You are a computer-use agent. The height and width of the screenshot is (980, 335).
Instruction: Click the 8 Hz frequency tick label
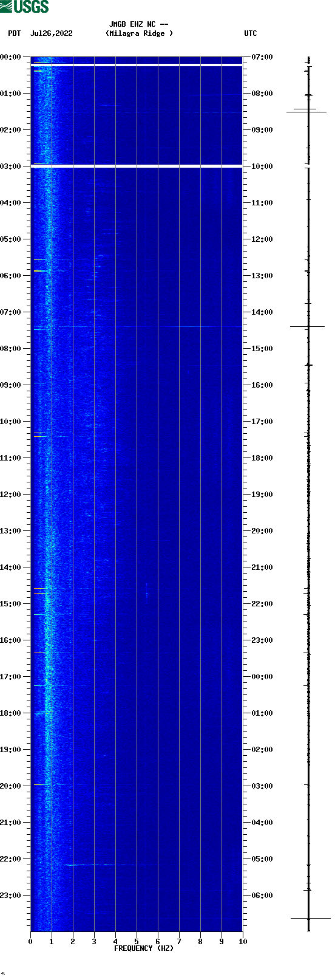(x=200, y=942)
